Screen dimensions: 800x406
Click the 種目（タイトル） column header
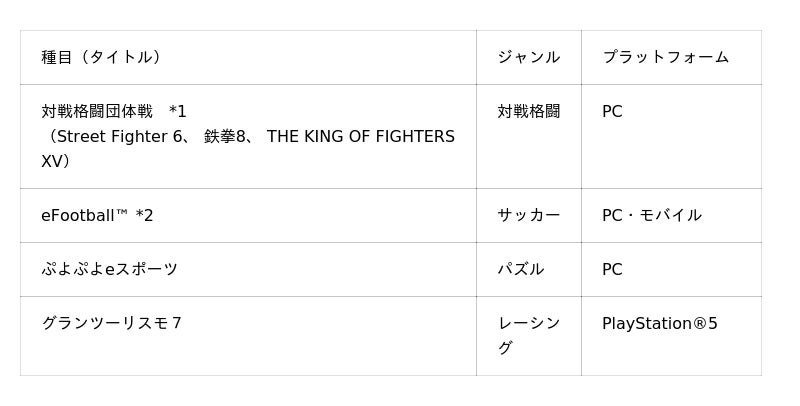(101, 57)
